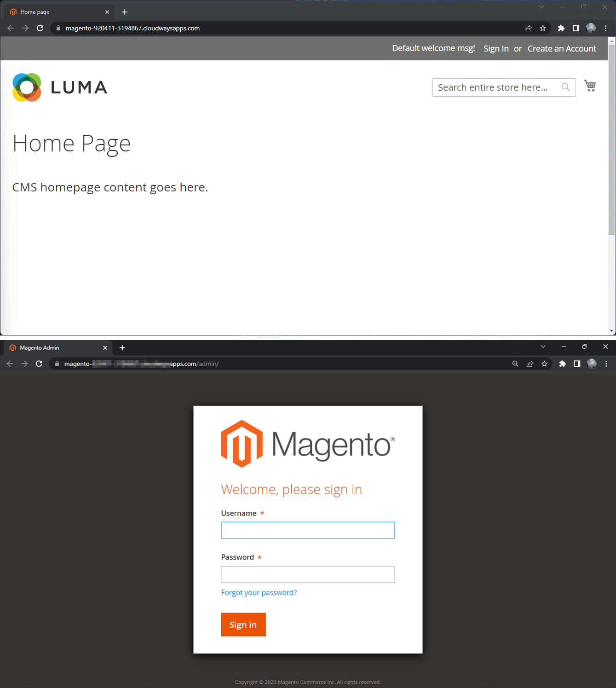Screen dimensions: 616x688
Task: Focus the Password input field
Action: tap(308, 574)
